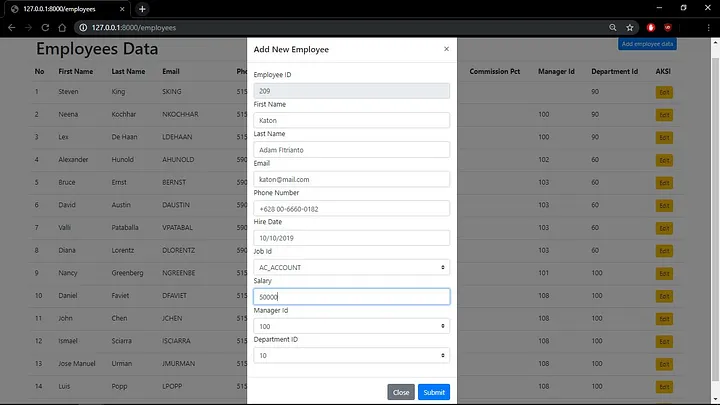The width and height of the screenshot is (720, 405).
Task: Click the Add employee data button
Action: click(647, 44)
